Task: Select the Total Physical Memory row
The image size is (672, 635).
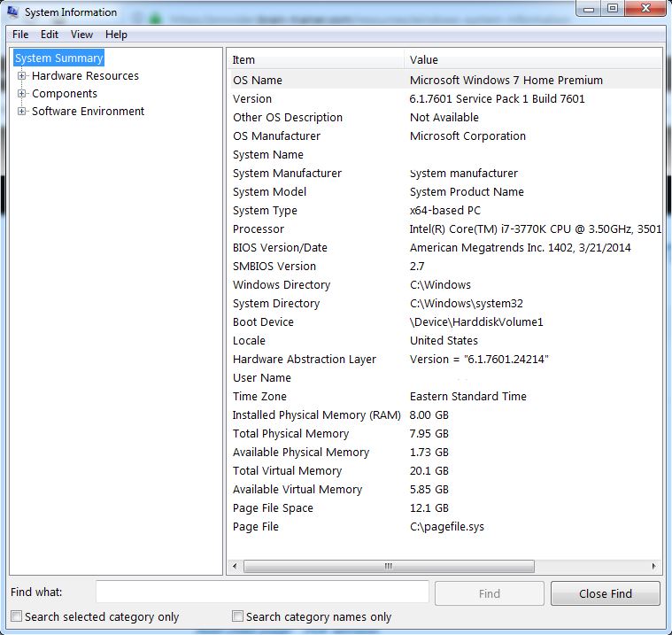Action: 445,433
